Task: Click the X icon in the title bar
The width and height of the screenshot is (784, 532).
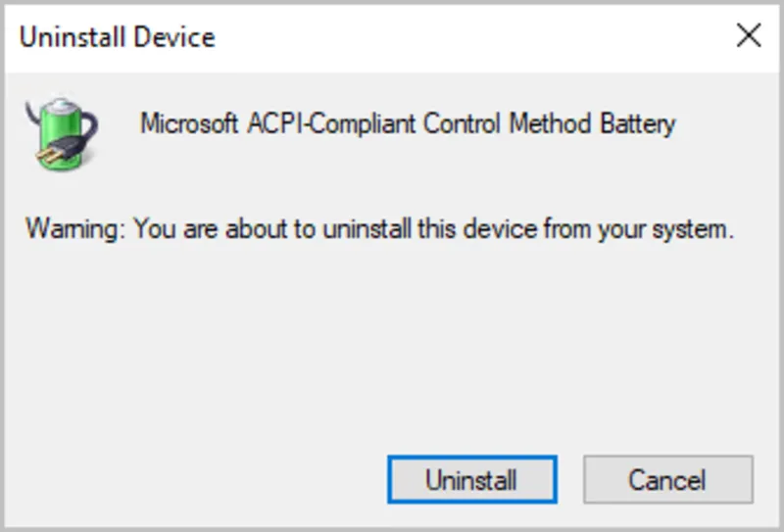Action: tap(749, 36)
